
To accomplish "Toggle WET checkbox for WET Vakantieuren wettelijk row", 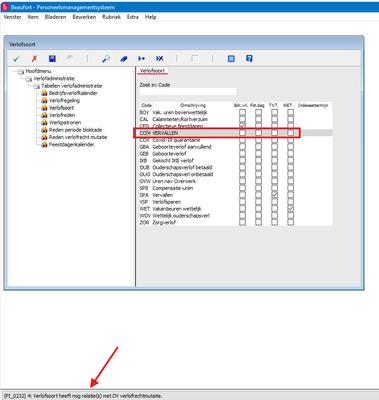I will [x=291, y=209].
